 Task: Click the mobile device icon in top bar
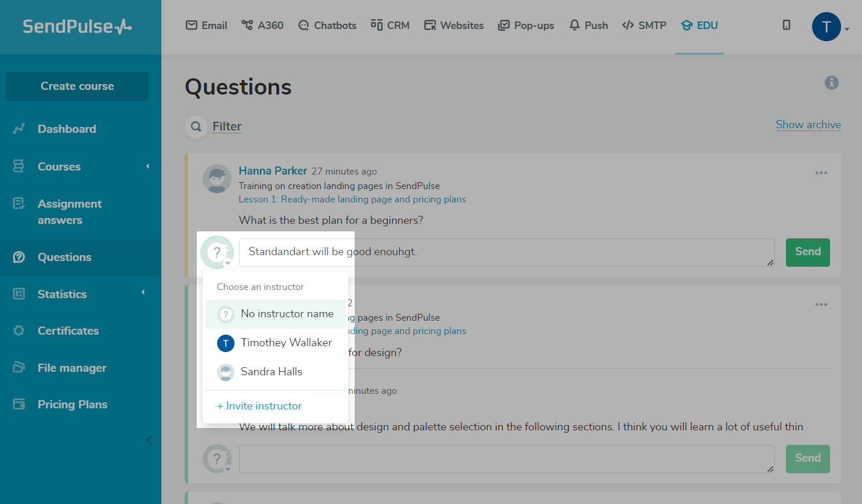click(786, 25)
